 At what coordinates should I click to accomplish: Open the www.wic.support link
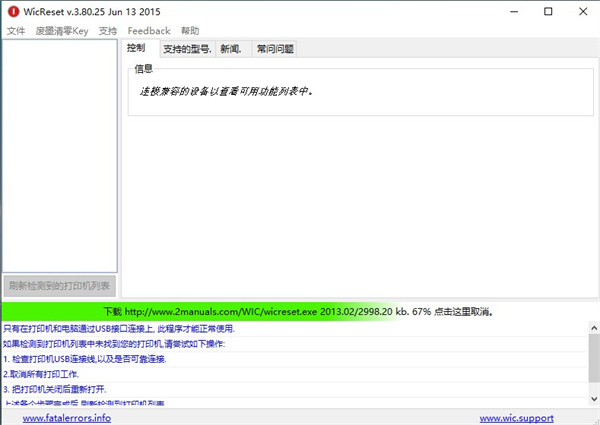pyautogui.click(x=517, y=418)
